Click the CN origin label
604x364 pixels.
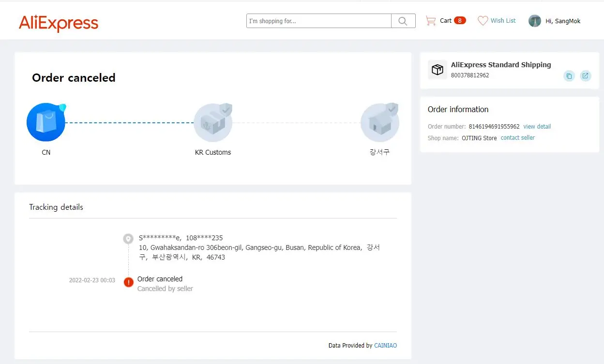pos(46,152)
